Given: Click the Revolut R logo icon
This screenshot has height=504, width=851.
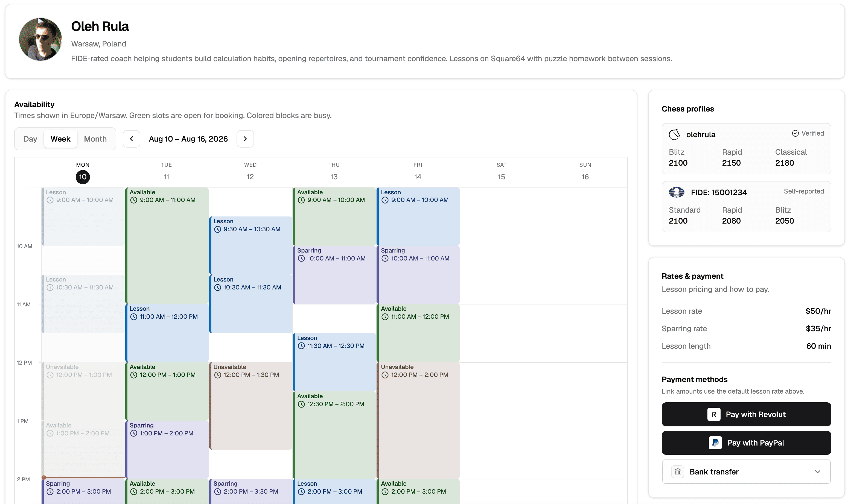Looking at the screenshot, I should [x=713, y=414].
